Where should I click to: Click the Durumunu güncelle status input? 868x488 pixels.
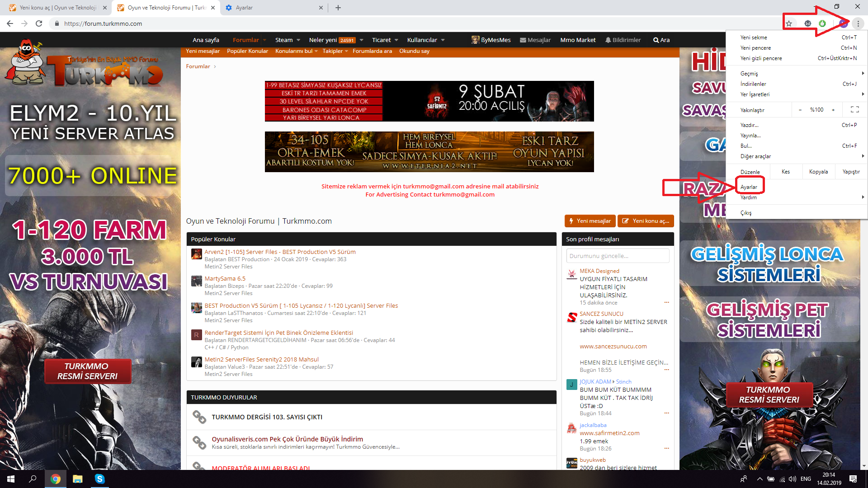[618, 256]
